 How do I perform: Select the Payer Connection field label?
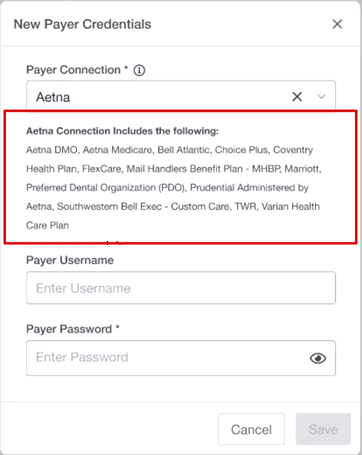[x=73, y=70]
